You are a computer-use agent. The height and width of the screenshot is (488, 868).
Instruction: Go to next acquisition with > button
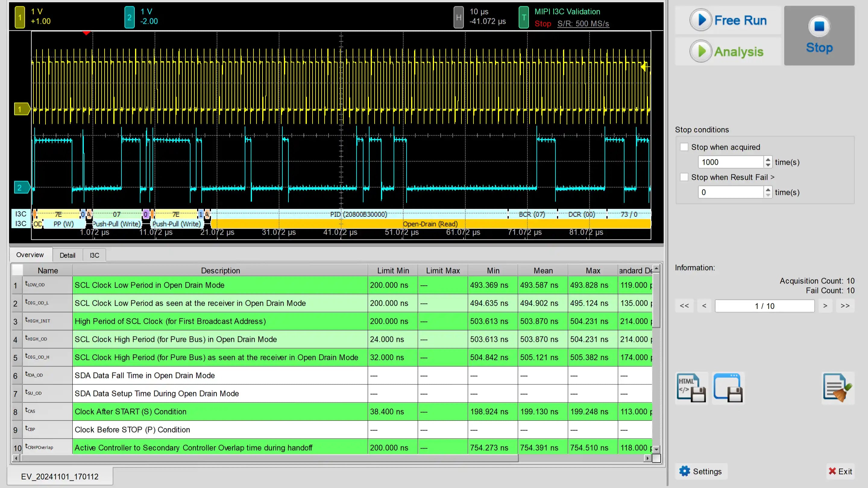(825, 306)
